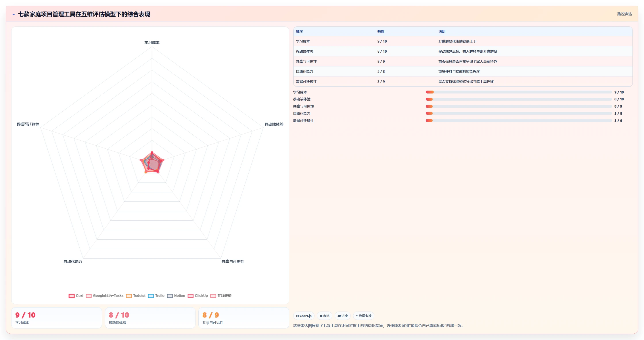Click the 3 / 9 value beside the progress bar
This screenshot has height=340, width=644.
(618, 121)
